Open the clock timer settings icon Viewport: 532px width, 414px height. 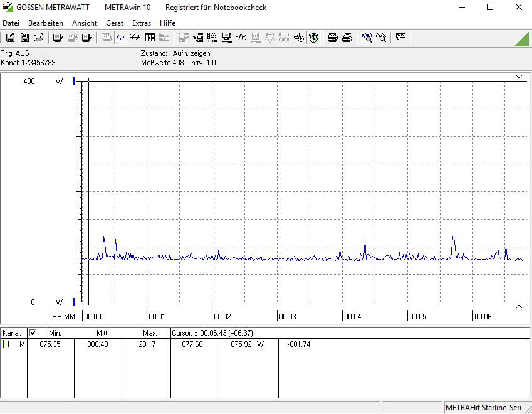[x=298, y=38]
